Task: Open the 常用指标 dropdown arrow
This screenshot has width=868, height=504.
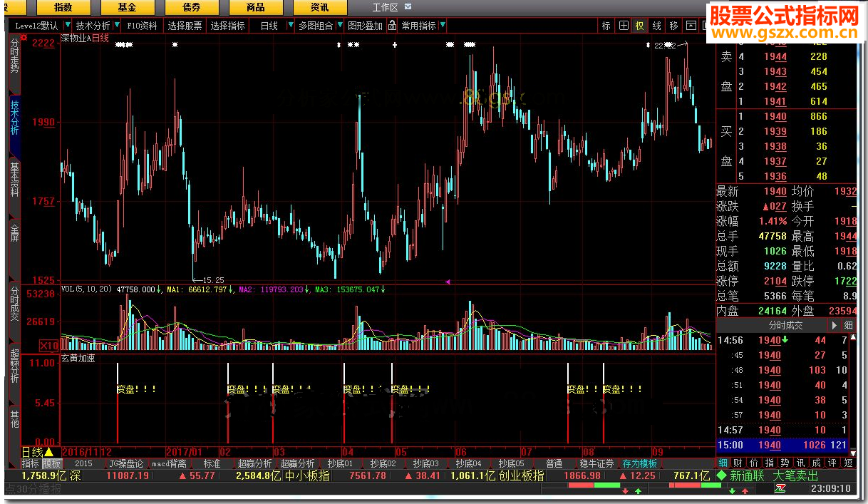Action: (x=443, y=26)
